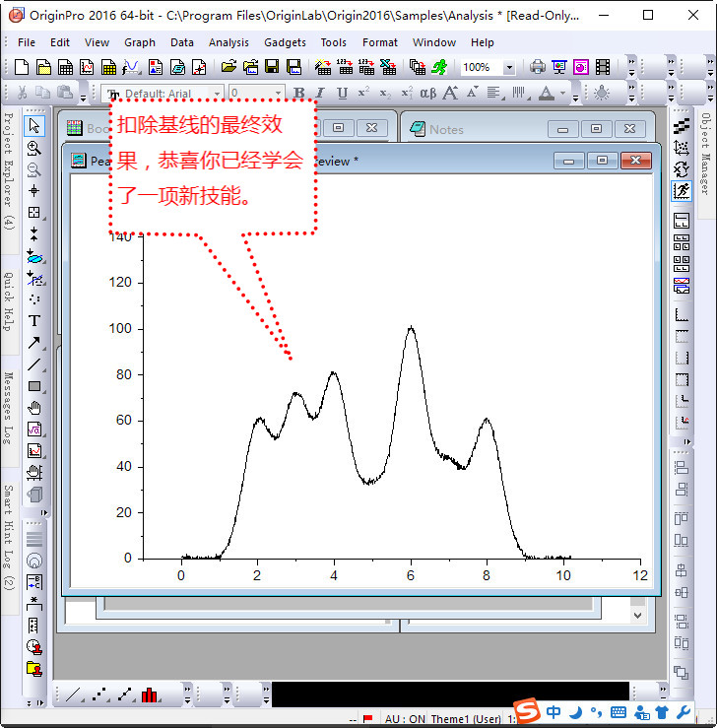
Task: Select the Text tool
Action: (34, 321)
